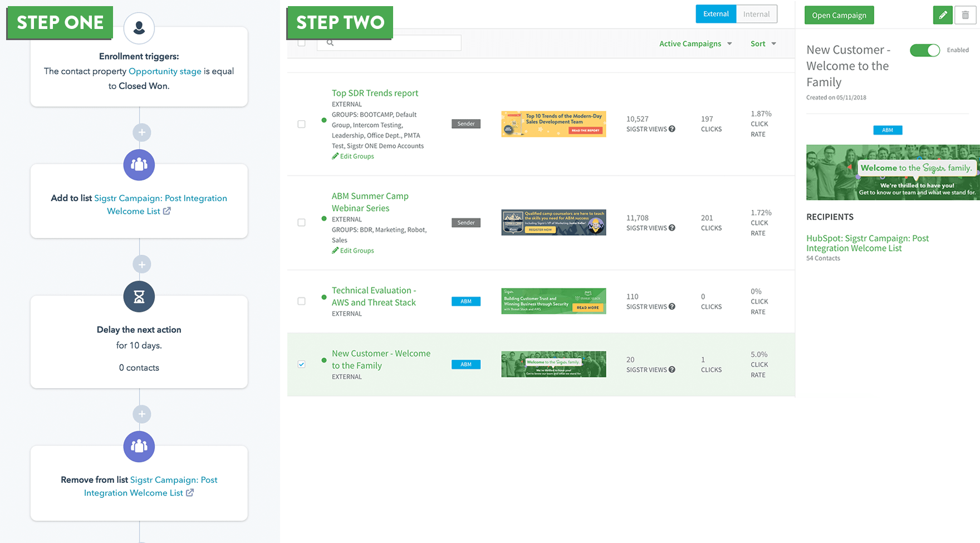The height and width of the screenshot is (543, 980).
Task: Open Technical Evaluation AWS and Threat Stack
Action: pos(374,296)
